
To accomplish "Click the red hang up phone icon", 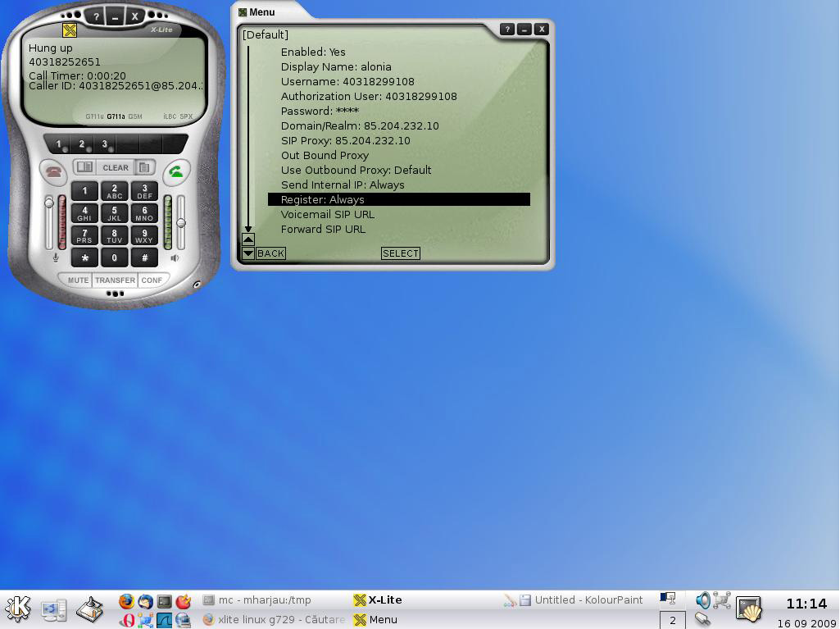I will (52, 171).
